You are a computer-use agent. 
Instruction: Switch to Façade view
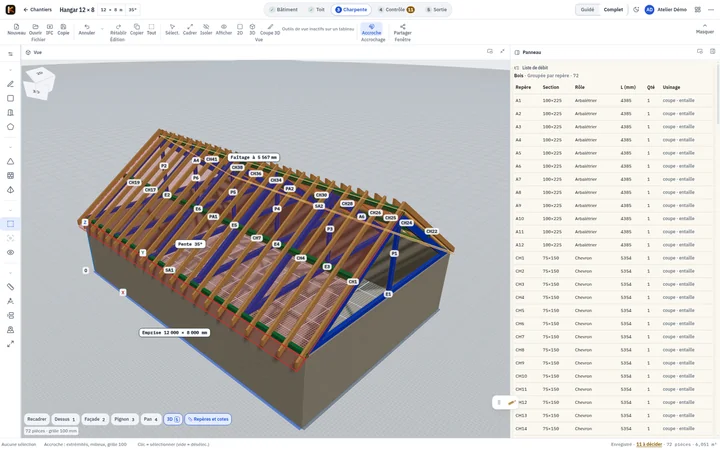(95, 419)
